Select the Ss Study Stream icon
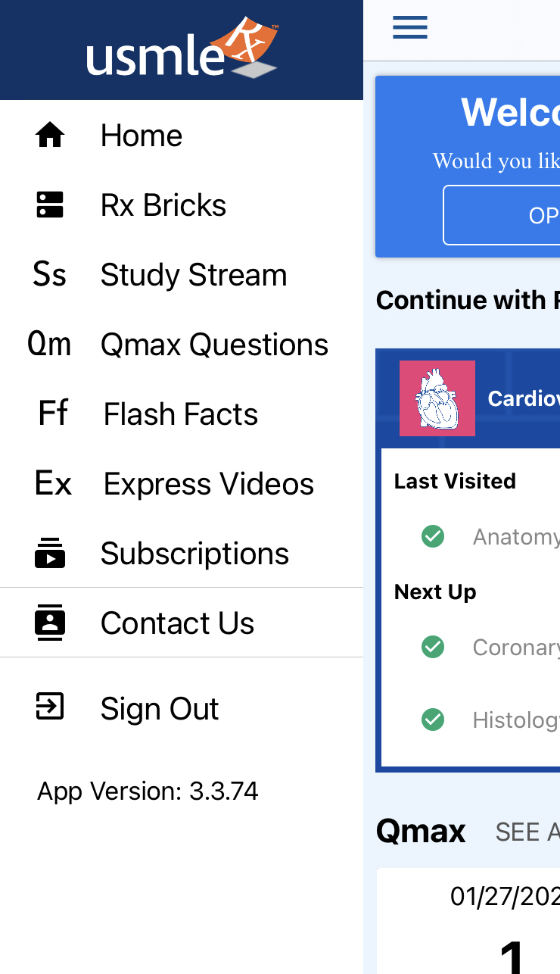This screenshot has width=560, height=974. point(49,274)
